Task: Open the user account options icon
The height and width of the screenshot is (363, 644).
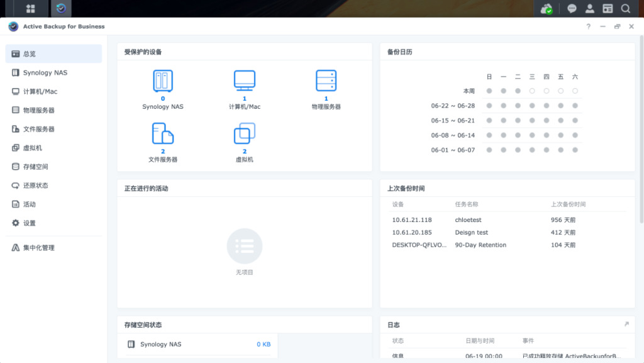Action: [590, 9]
